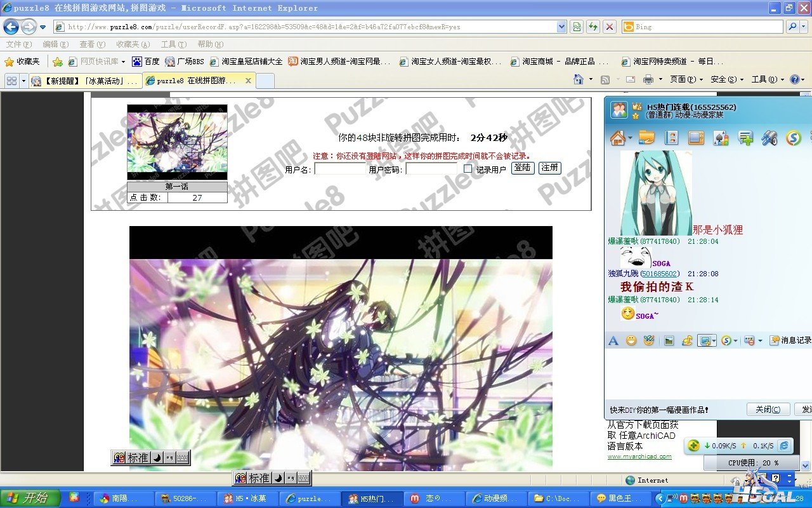Open the Quick Tabs grid icon

[11, 81]
